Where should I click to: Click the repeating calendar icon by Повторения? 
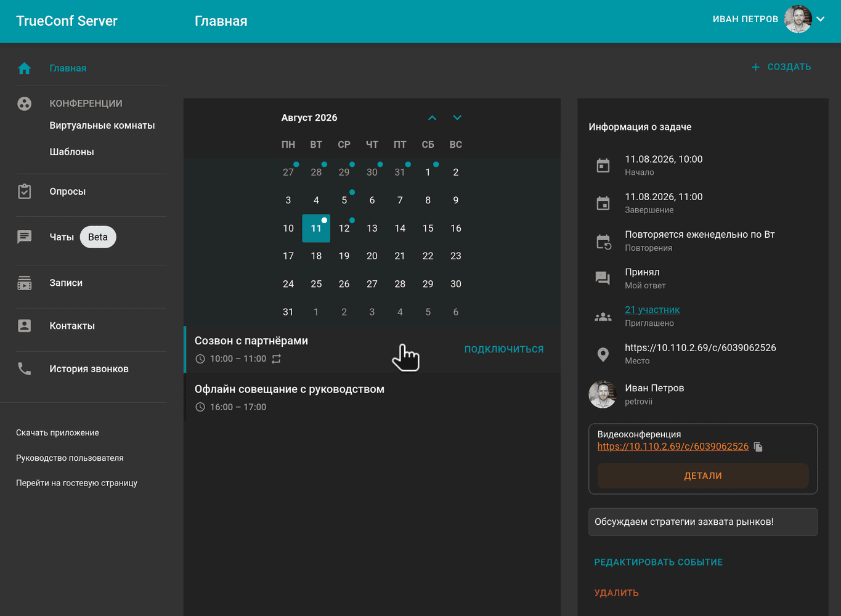(604, 241)
